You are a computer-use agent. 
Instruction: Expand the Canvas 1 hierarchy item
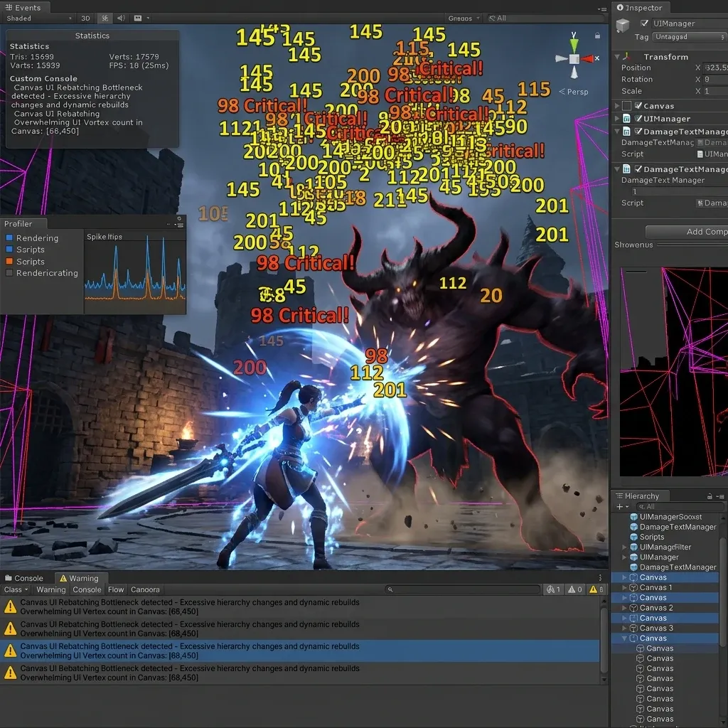624,587
